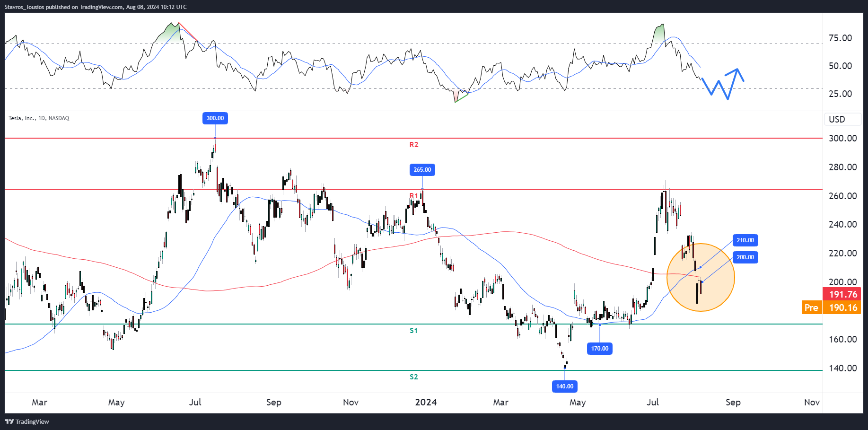Click the 300.00 price axis value
The height and width of the screenshot is (430, 868).
click(x=843, y=138)
